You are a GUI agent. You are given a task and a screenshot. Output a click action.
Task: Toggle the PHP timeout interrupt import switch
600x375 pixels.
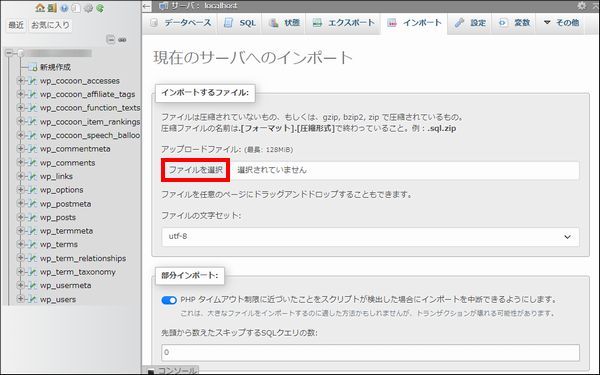tap(169, 300)
